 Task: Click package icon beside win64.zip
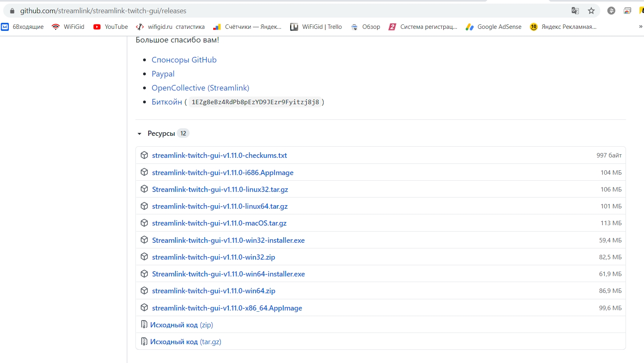pos(144,290)
